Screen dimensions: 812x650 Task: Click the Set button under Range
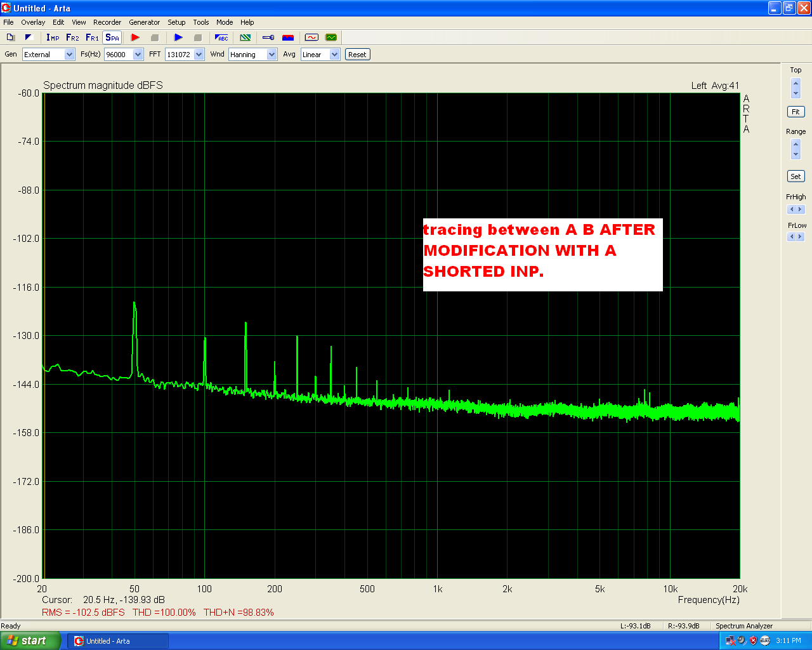(796, 176)
